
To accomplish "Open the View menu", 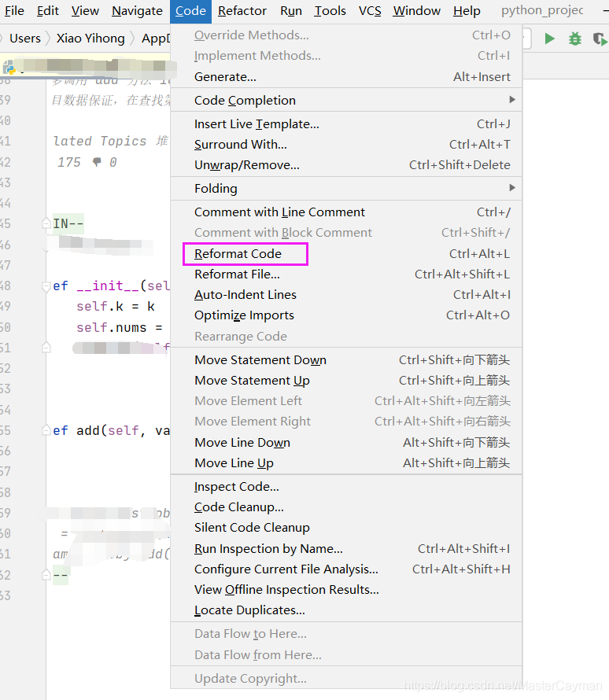I will (x=85, y=11).
